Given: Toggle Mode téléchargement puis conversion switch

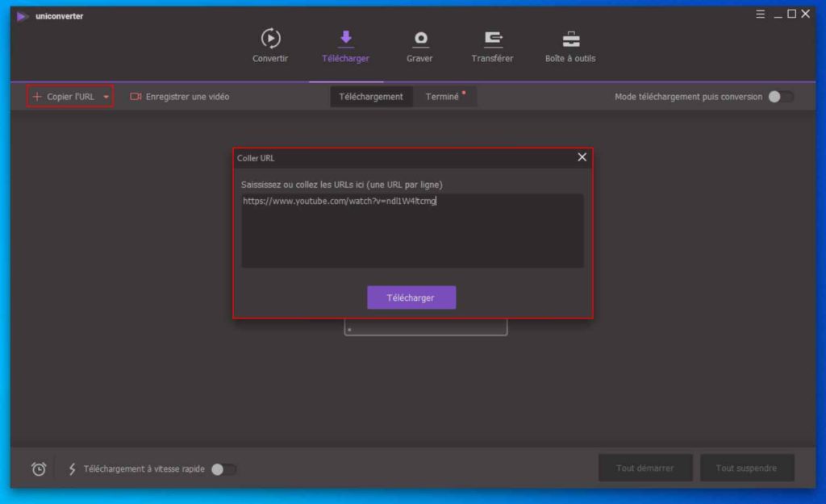Looking at the screenshot, I should click(x=780, y=97).
